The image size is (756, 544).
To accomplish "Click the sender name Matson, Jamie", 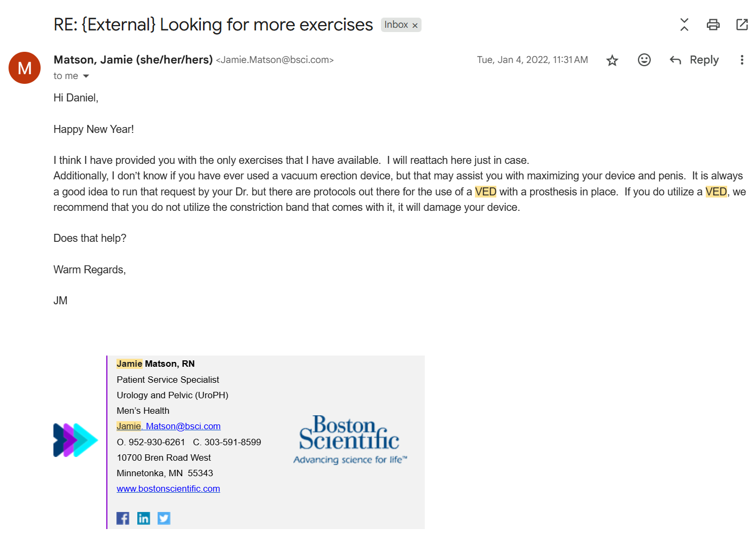I will point(133,60).
